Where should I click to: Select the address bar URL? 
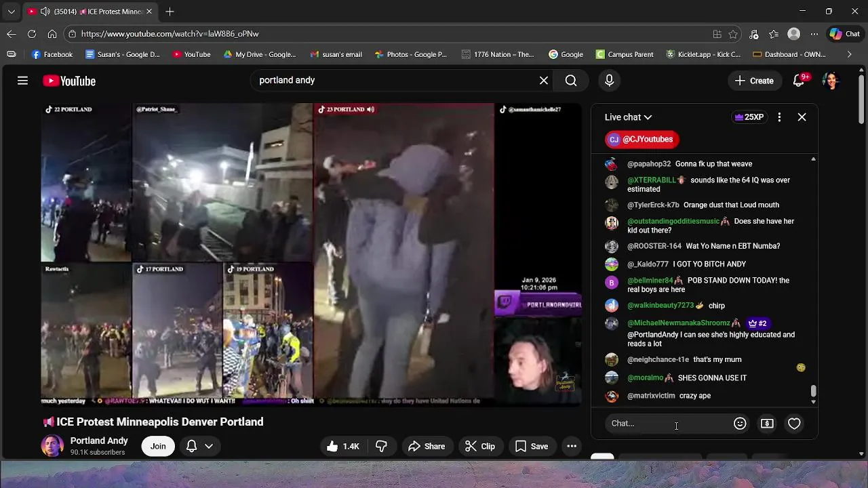[170, 34]
